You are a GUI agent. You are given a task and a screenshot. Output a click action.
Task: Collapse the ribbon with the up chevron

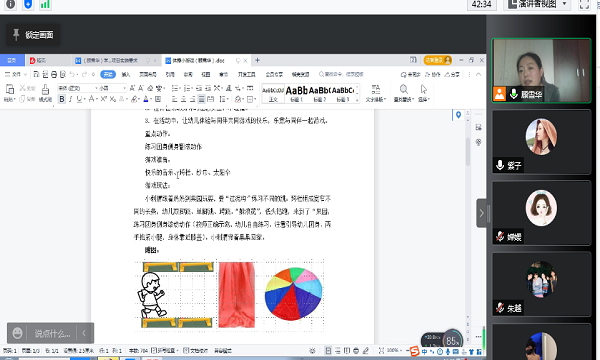coord(478,74)
